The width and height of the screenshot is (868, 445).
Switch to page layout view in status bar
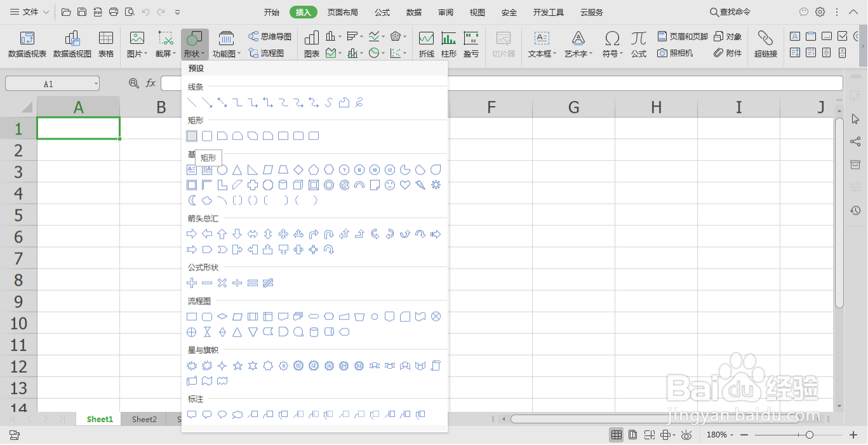click(x=633, y=435)
